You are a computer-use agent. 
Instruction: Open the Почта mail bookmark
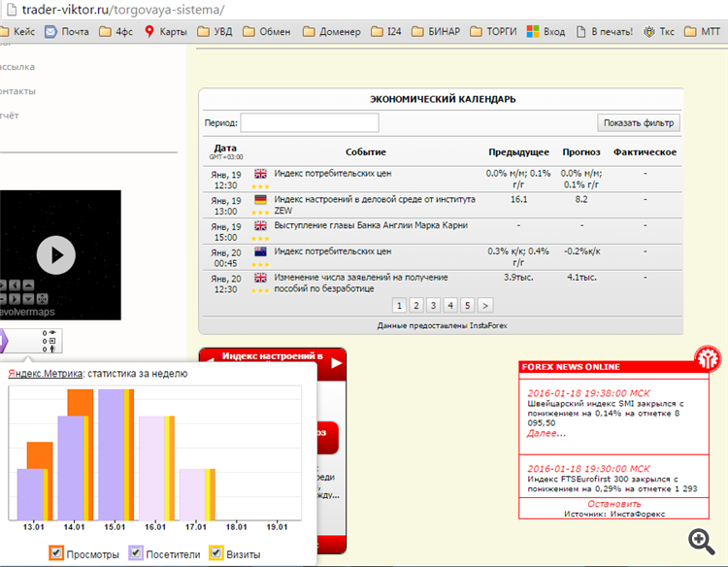tap(67, 32)
